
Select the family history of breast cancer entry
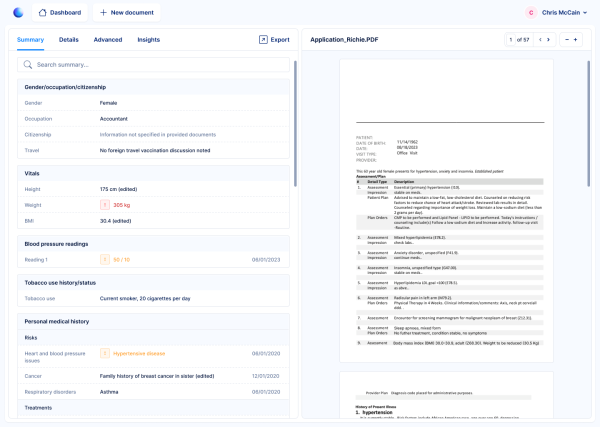(157, 376)
